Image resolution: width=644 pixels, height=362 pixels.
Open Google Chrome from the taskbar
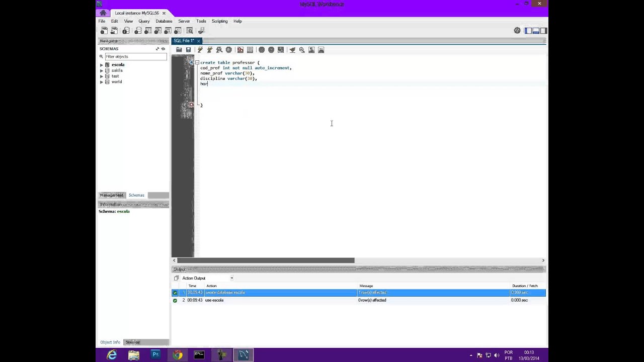pyautogui.click(x=178, y=355)
